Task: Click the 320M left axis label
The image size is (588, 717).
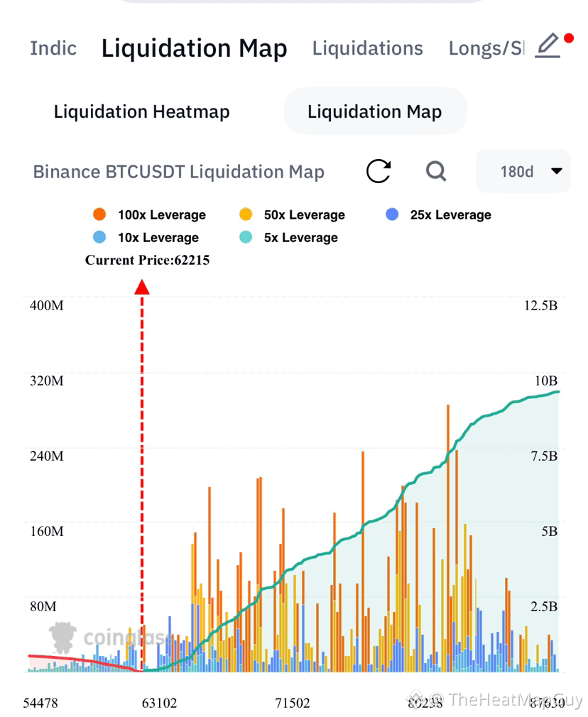Action: pyautogui.click(x=47, y=381)
